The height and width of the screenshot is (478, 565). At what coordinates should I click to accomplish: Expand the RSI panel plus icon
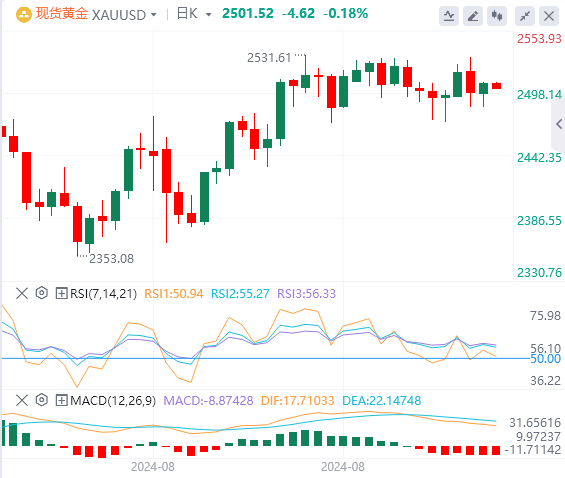[62, 293]
